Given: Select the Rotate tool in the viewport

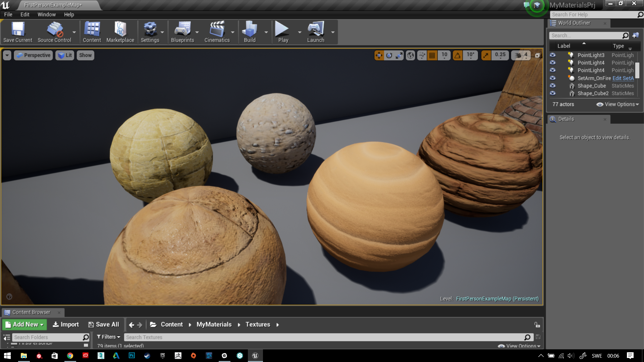Looking at the screenshot, I should (389, 56).
